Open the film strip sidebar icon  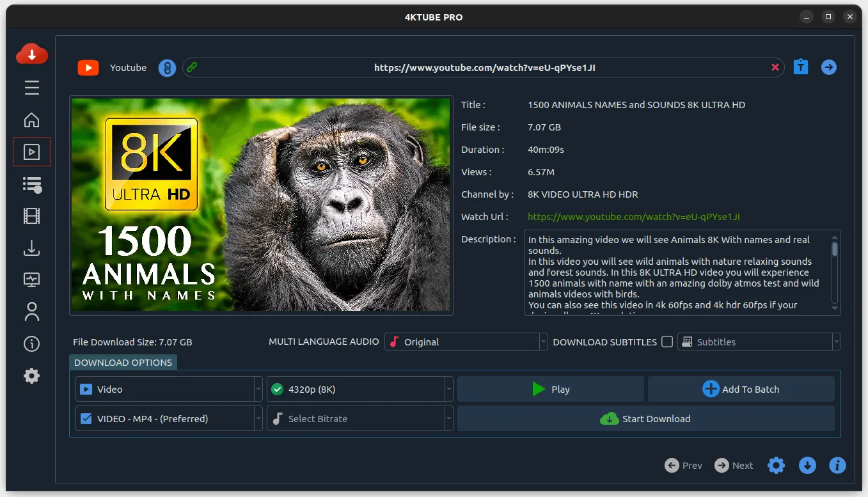point(32,216)
